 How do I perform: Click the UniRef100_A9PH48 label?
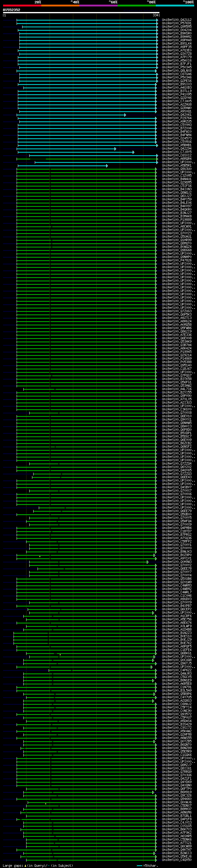[x=176, y=40]
